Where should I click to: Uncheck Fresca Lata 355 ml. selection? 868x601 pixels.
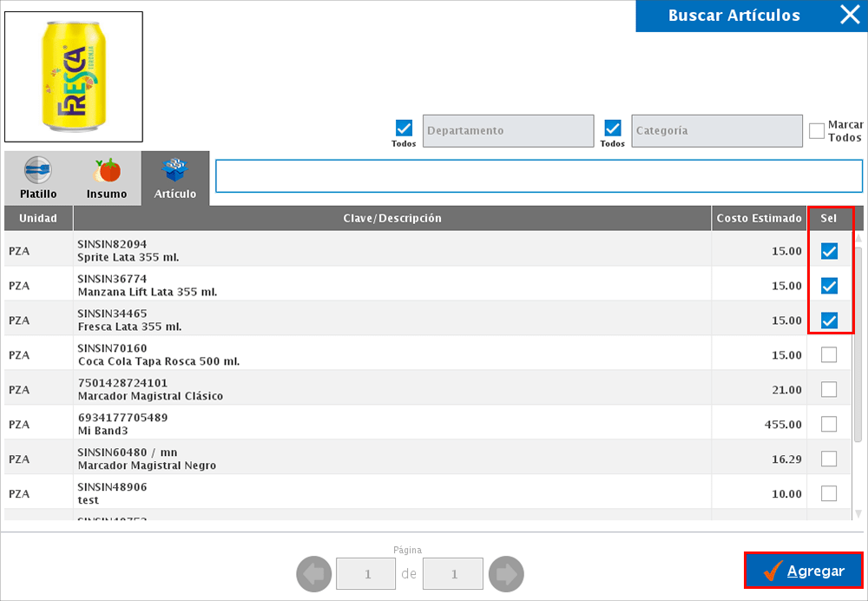pos(829,320)
